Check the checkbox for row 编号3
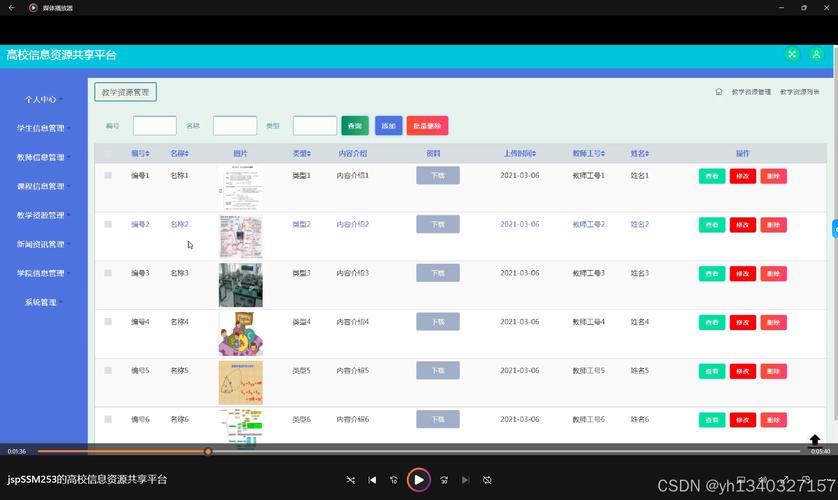 point(108,273)
